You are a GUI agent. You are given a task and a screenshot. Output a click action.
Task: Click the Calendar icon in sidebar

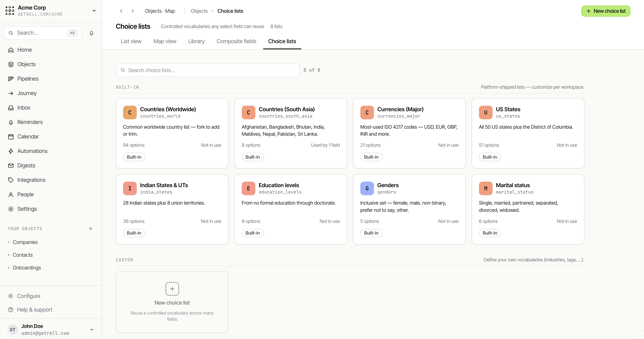click(11, 137)
